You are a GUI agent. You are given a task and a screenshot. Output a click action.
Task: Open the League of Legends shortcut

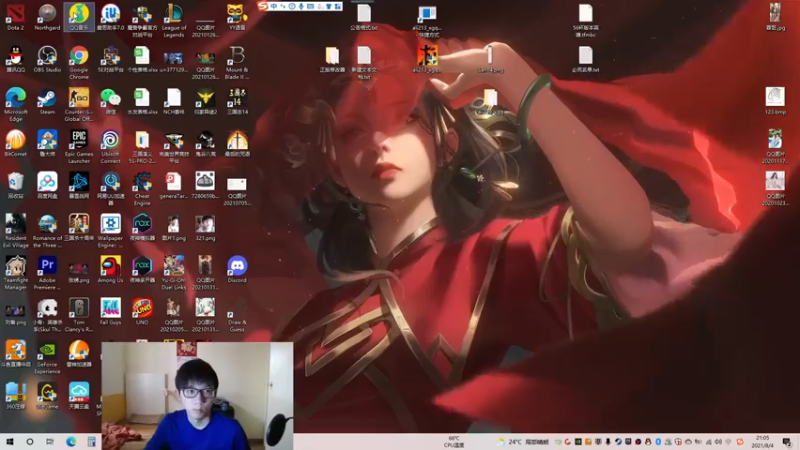[x=173, y=20]
